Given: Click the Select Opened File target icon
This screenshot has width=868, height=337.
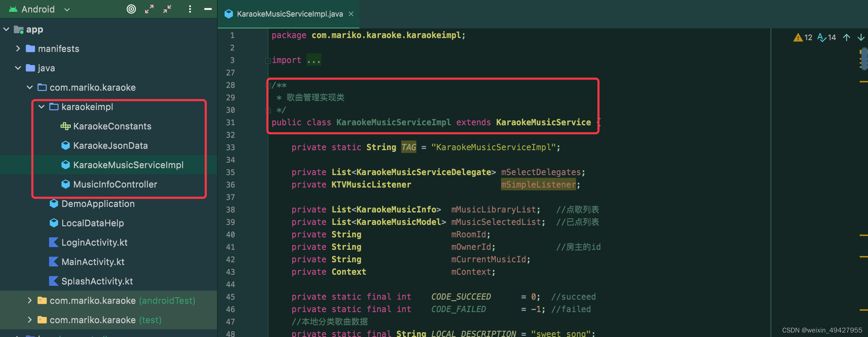Looking at the screenshot, I should coord(131,9).
